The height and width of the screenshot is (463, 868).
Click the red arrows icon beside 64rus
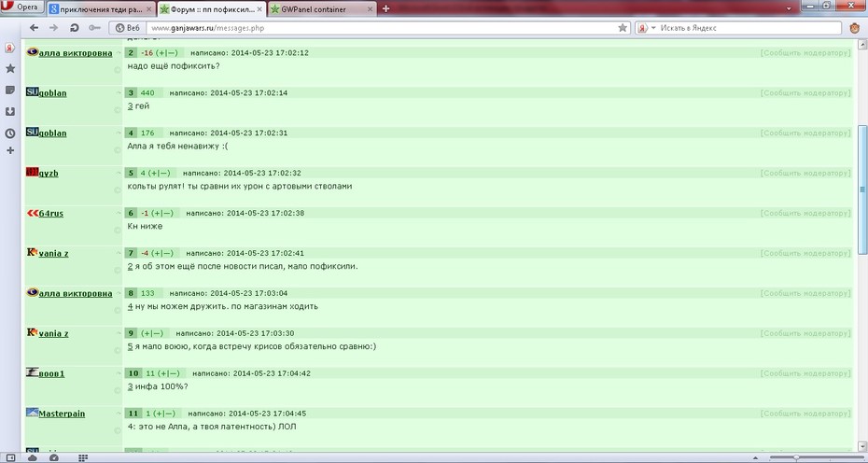pyautogui.click(x=32, y=213)
